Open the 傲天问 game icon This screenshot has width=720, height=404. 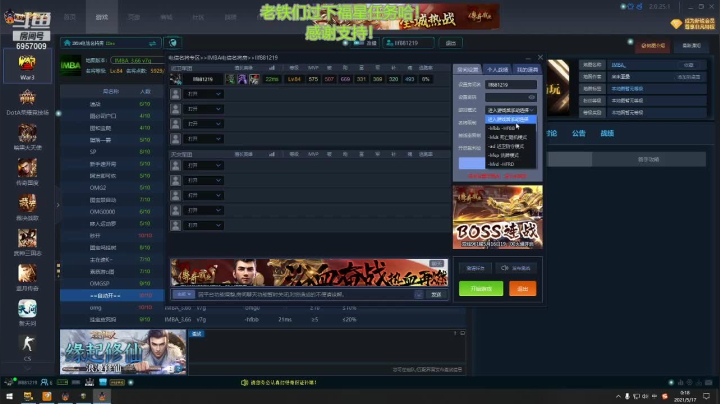(27, 309)
